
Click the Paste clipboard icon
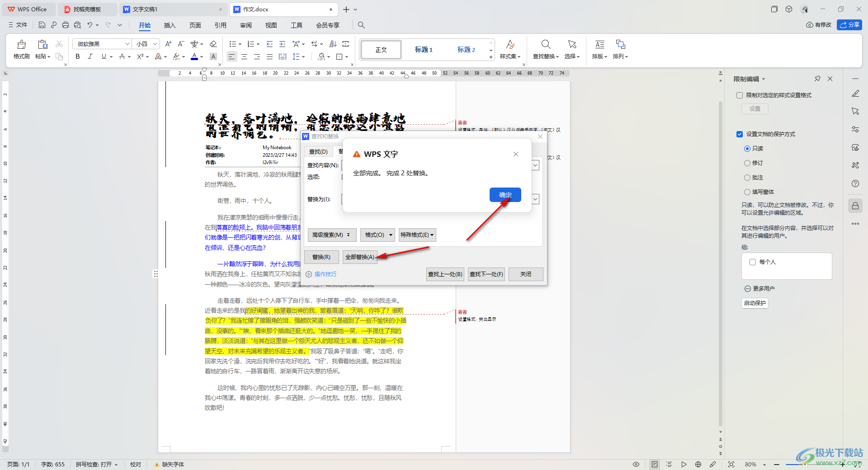coord(42,44)
